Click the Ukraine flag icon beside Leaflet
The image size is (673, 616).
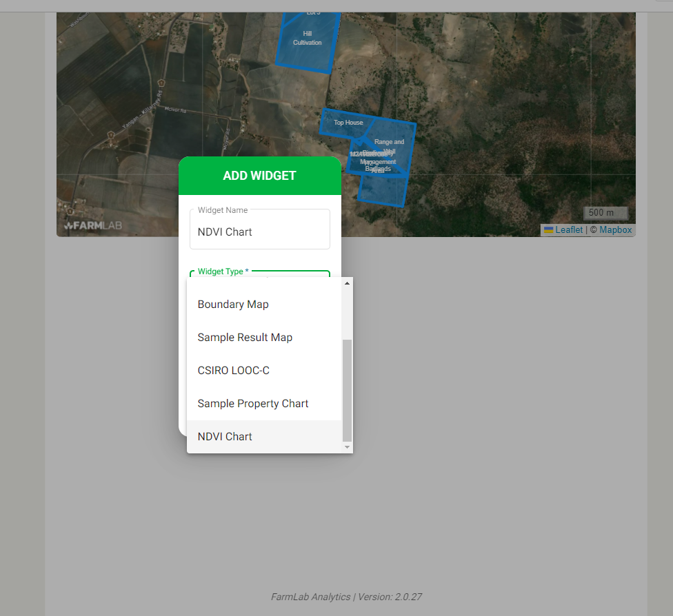point(548,230)
